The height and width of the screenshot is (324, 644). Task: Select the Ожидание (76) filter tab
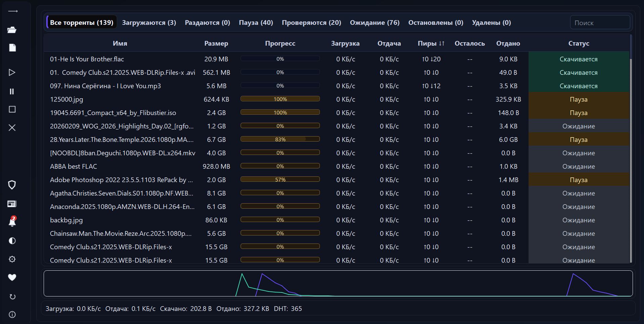tap(375, 22)
